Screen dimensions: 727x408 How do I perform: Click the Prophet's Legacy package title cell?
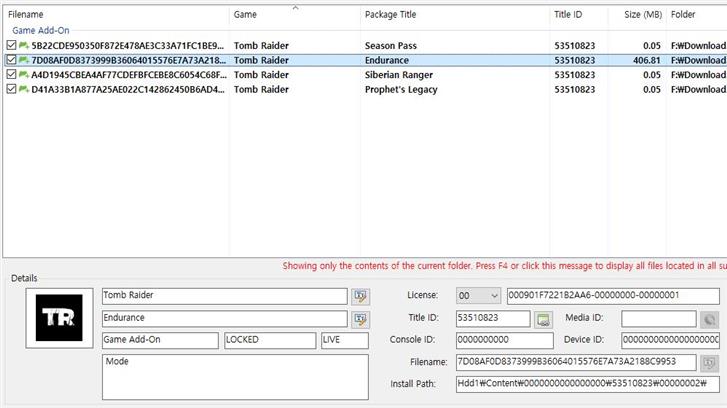tap(401, 89)
